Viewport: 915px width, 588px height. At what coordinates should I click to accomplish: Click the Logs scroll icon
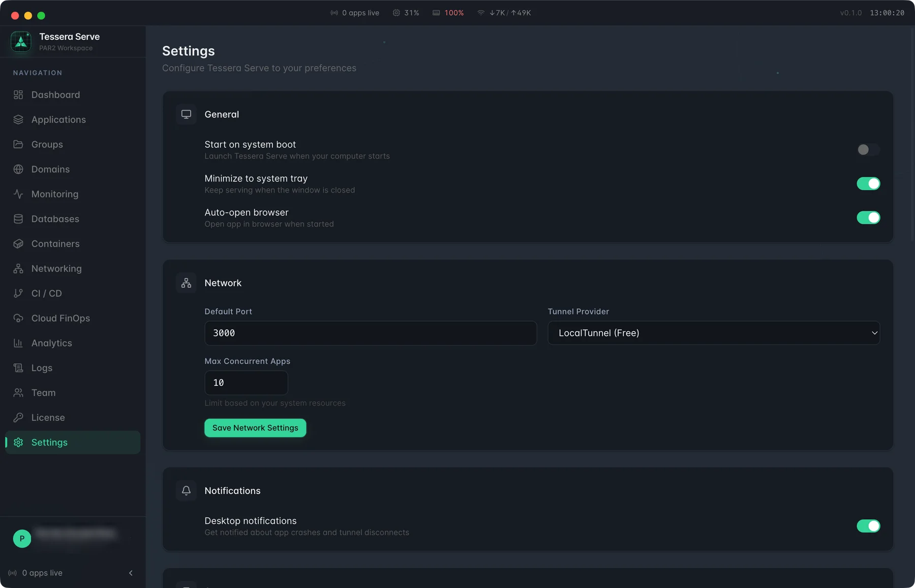tap(18, 368)
